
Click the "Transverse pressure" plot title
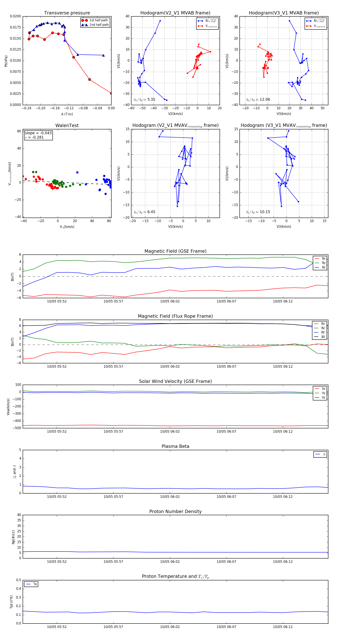(67, 13)
